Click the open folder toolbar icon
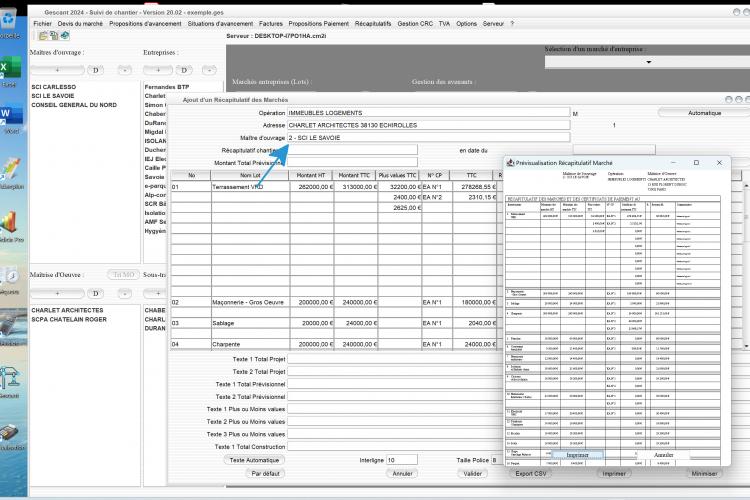Viewport: 750px width, 500px height. click(43, 35)
